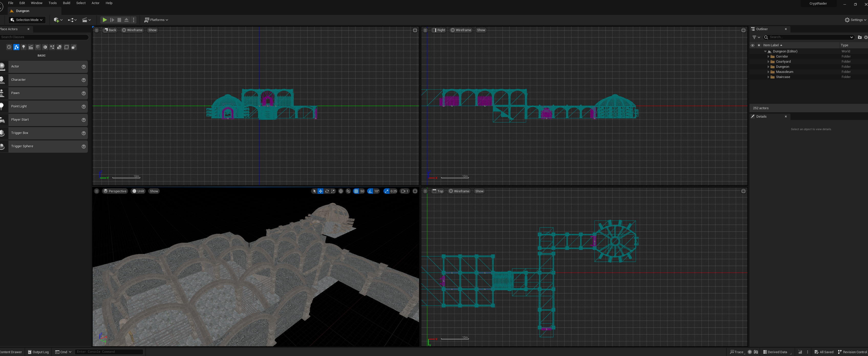Toggle scale snapping in Perspective viewport

[387, 191]
